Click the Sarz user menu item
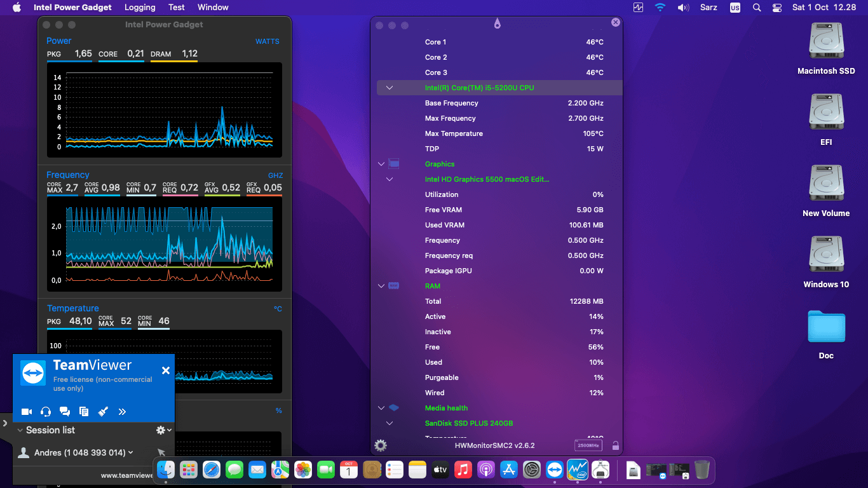 (709, 8)
